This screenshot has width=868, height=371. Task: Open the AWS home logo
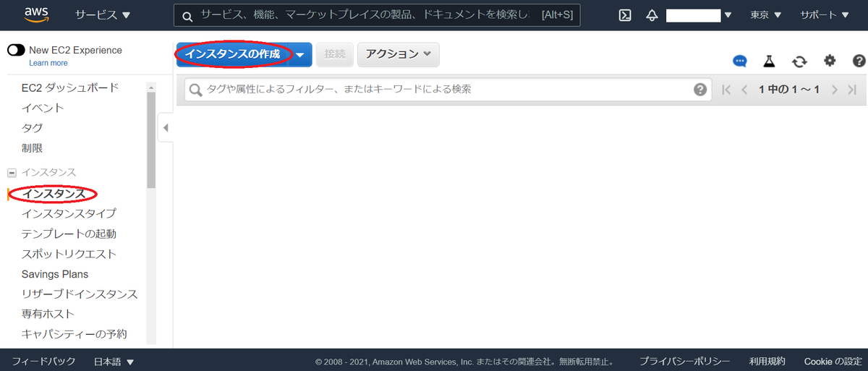36,15
